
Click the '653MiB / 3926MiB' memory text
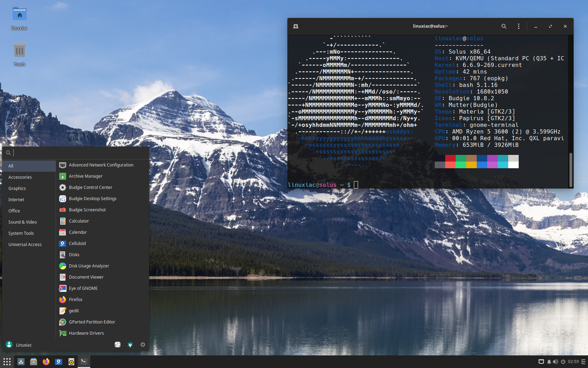pyautogui.click(x=490, y=145)
